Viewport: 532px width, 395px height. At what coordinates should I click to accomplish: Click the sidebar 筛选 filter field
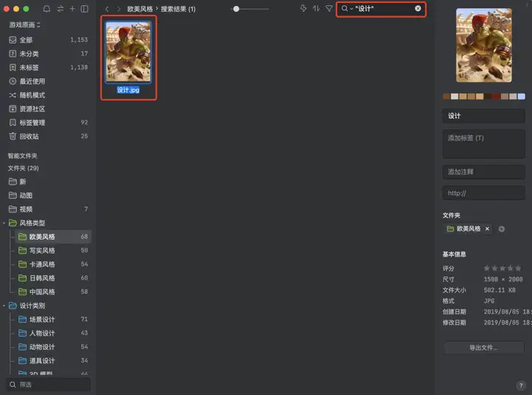click(49, 385)
